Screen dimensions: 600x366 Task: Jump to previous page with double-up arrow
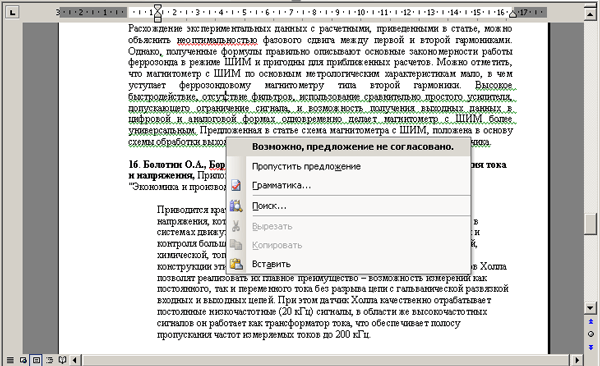click(x=590, y=322)
